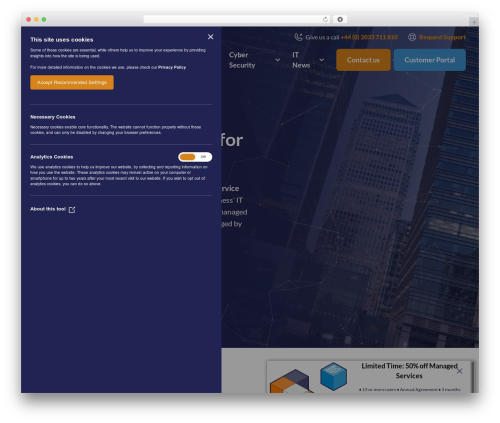Click the phone call icon
Image resolution: width=500 pixels, height=423 pixels.
[x=298, y=37]
